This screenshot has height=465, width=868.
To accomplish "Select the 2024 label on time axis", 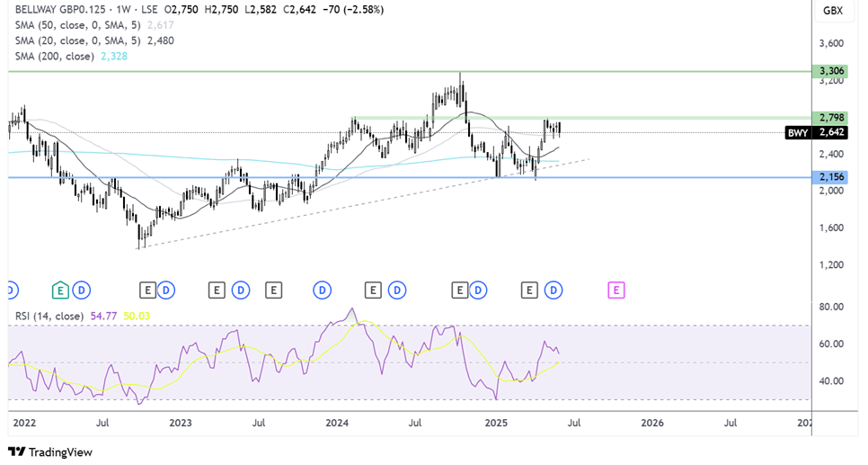I will click(337, 423).
